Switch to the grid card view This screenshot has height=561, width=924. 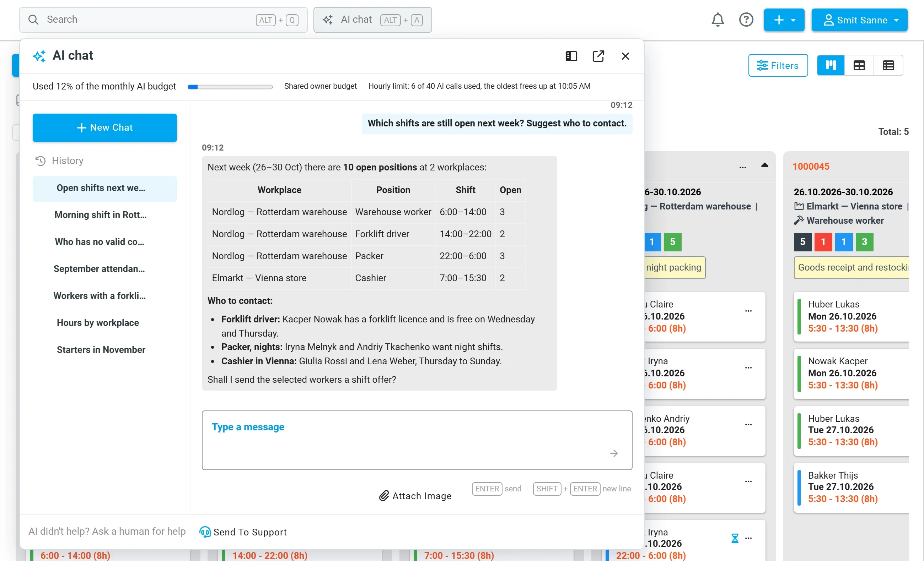859,66
